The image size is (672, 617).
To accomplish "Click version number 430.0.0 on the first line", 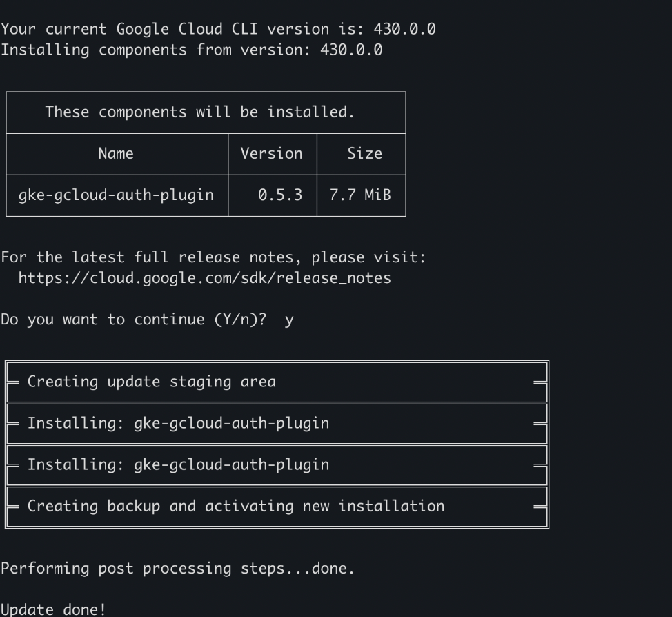I will [404, 29].
